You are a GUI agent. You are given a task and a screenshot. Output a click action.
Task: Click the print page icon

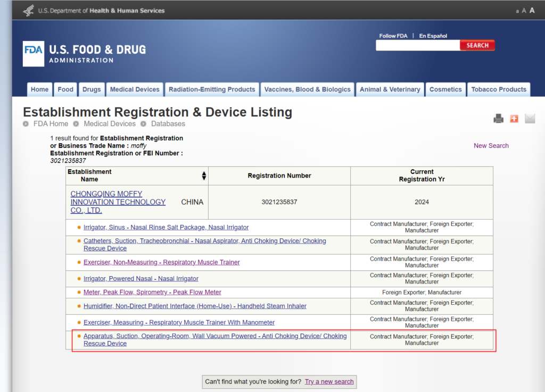[x=498, y=119]
